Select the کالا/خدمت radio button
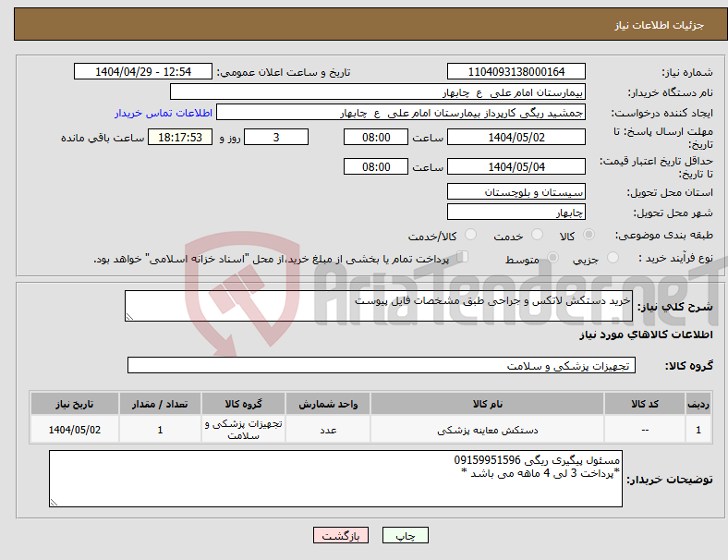 coord(471,235)
